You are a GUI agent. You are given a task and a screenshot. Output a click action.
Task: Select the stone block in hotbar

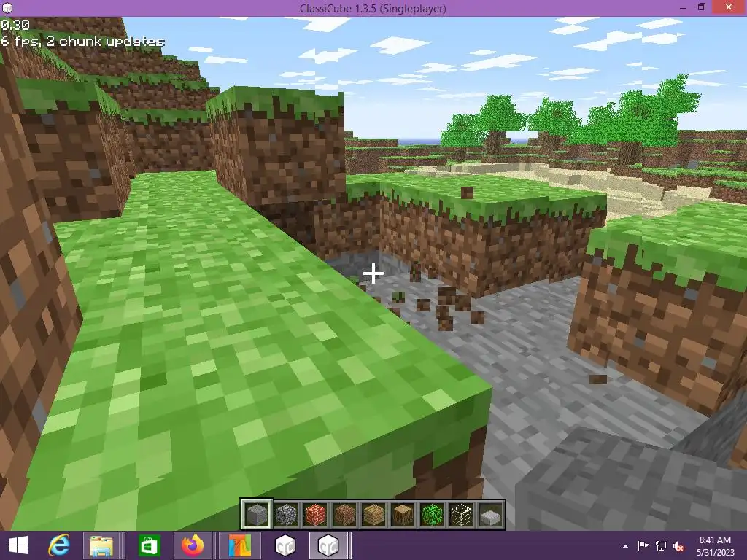tap(256, 514)
